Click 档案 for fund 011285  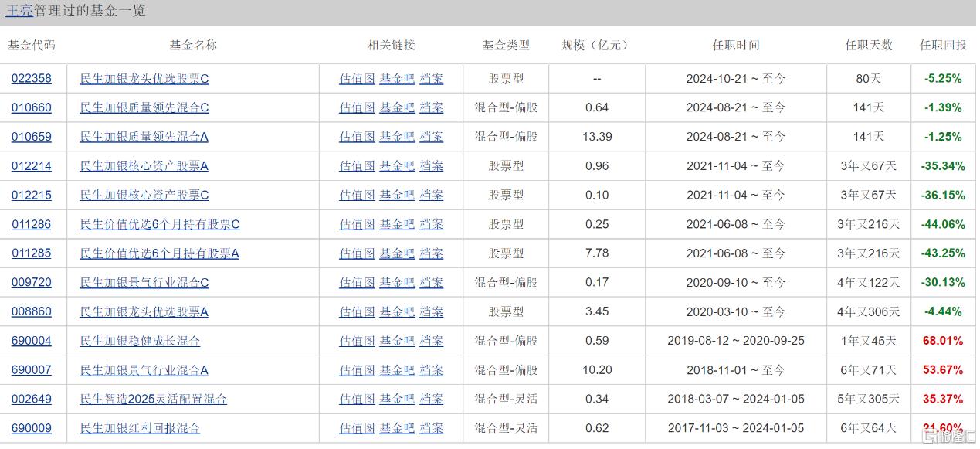(x=432, y=253)
